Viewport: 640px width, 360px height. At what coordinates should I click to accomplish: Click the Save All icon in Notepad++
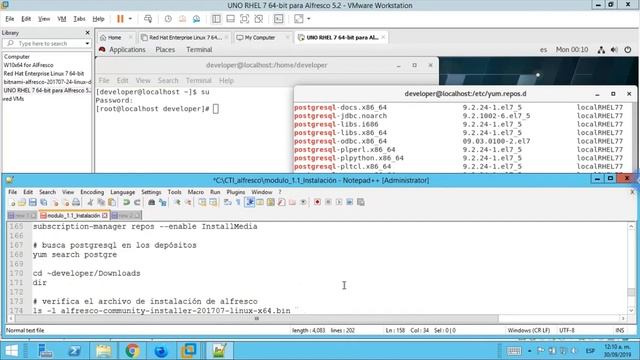(43, 202)
